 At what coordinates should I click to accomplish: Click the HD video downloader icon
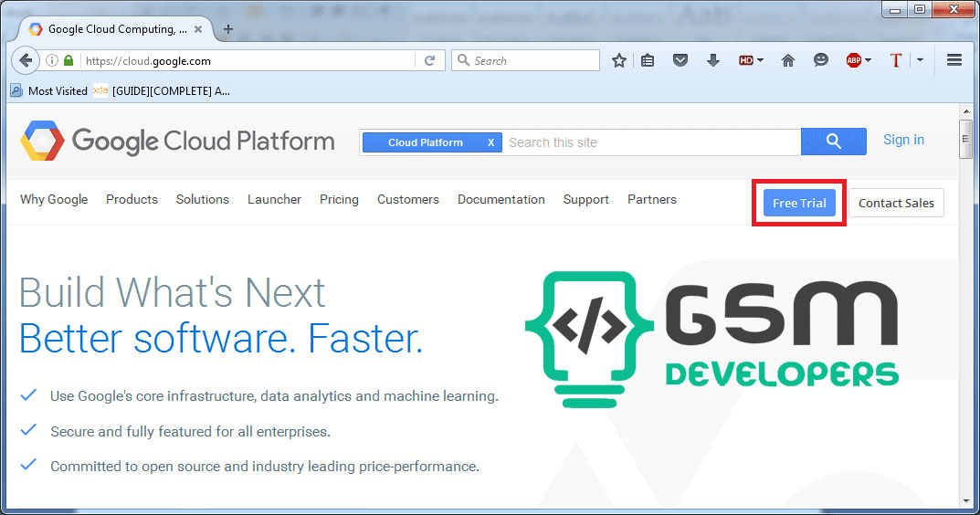[745, 60]
